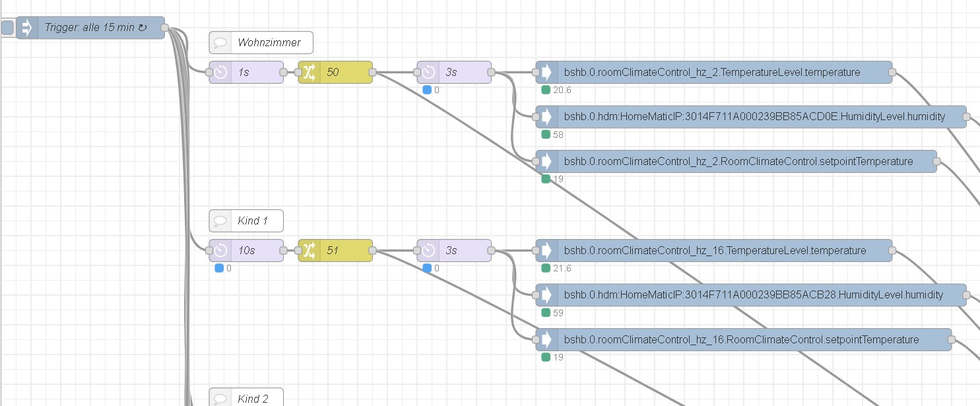This screenshot has height=406, width=980.
Task: Click the shuffle icon on the 51 change node
Action: [310, 251]
